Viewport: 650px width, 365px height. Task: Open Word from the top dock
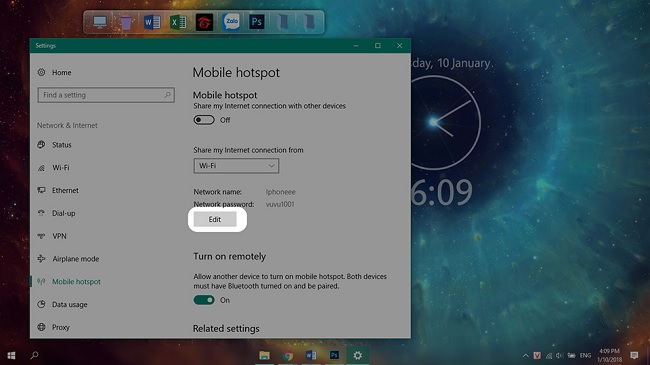click(152, 22)
